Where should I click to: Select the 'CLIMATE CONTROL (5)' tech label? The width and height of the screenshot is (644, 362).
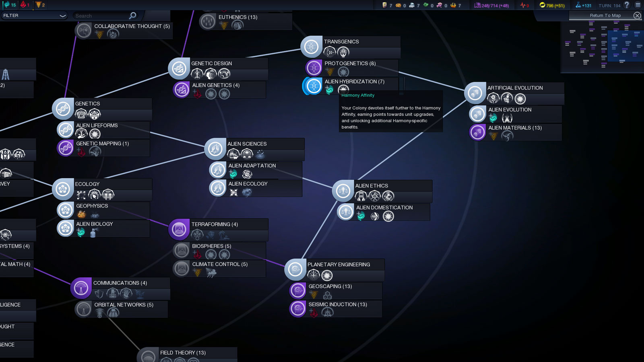[x=220, y=264]
